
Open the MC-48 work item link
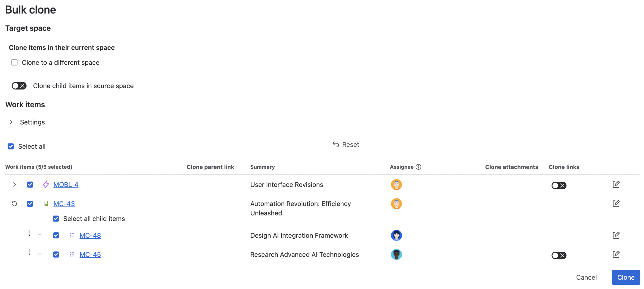[90, 235]
